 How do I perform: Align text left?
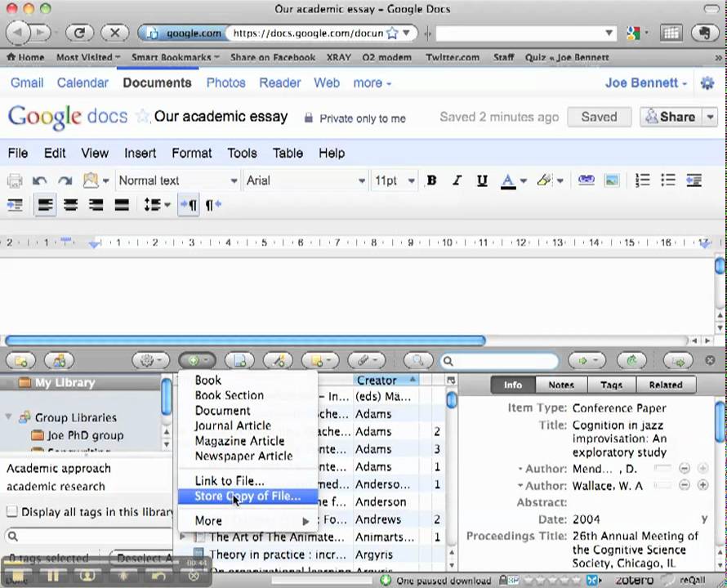tap(45, 204)
